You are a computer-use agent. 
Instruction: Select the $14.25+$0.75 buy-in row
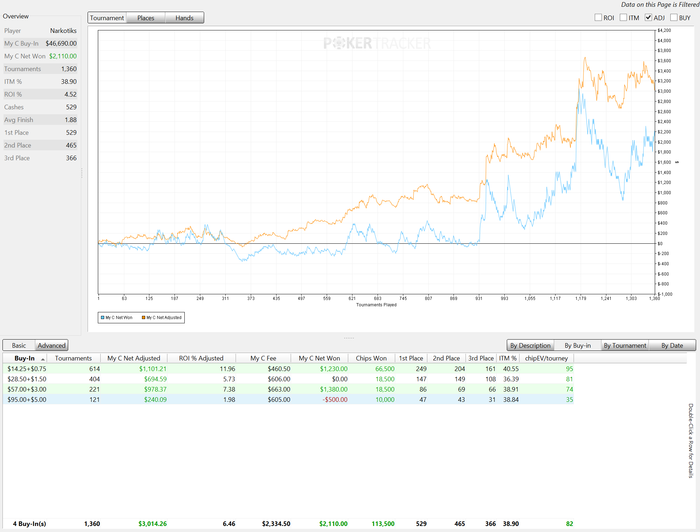point(288,369)
